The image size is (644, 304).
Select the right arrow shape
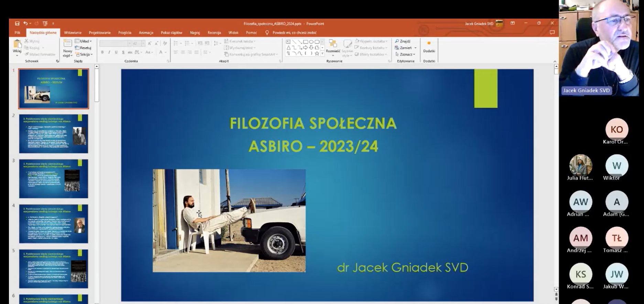point(305,48)
